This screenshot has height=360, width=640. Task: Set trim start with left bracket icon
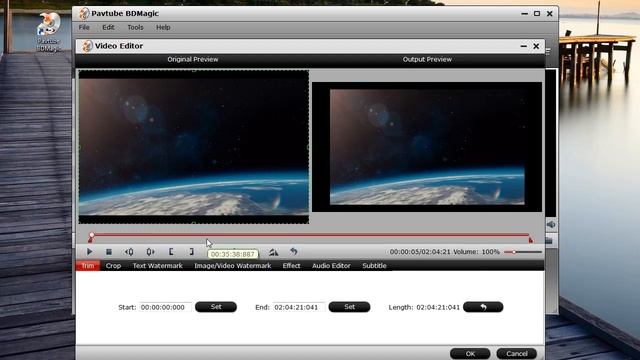pos(171,252)
